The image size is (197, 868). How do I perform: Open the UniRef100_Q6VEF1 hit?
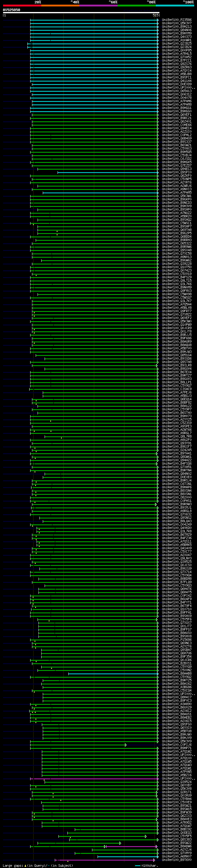[177, 115]
